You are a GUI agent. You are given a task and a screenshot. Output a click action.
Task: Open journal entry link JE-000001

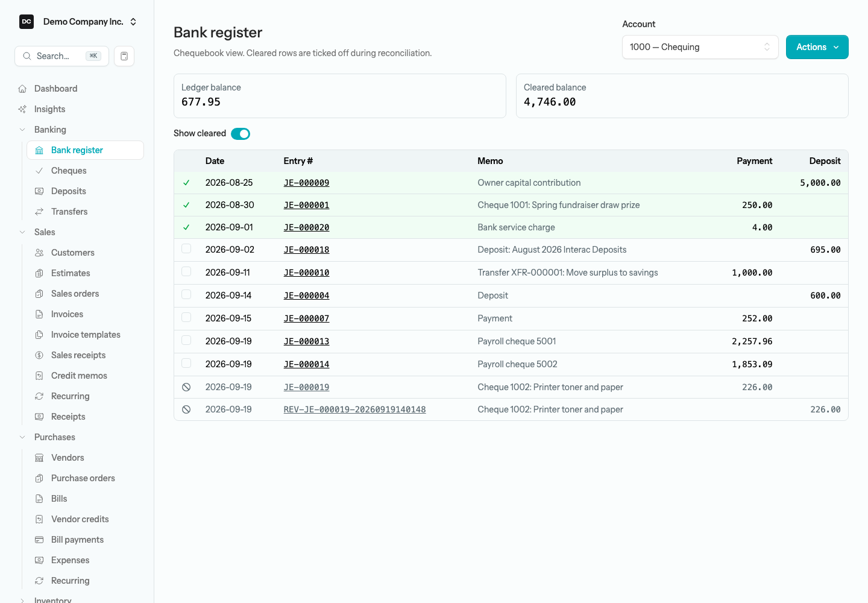tap(306, 205)
